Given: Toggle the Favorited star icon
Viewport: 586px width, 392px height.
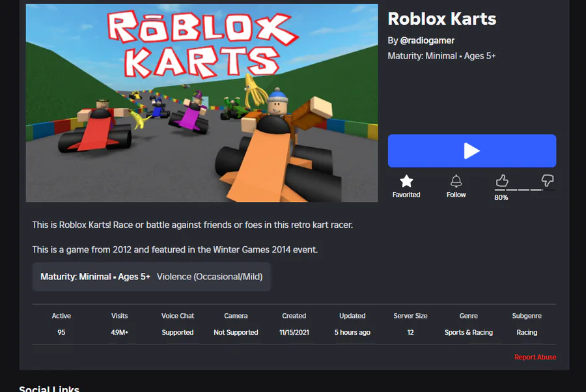Looking at the screenshot, I should (406, 181).
